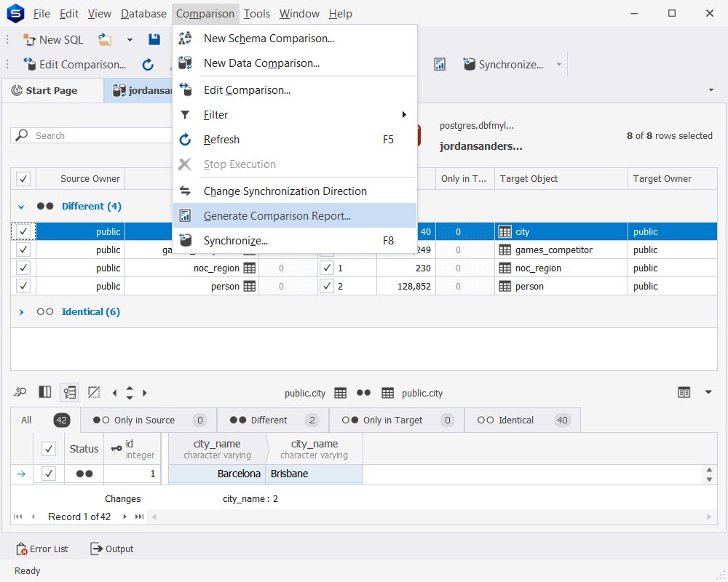Uncheck the record 1 (Barcelona) checkbox

[x=49, y=474]
